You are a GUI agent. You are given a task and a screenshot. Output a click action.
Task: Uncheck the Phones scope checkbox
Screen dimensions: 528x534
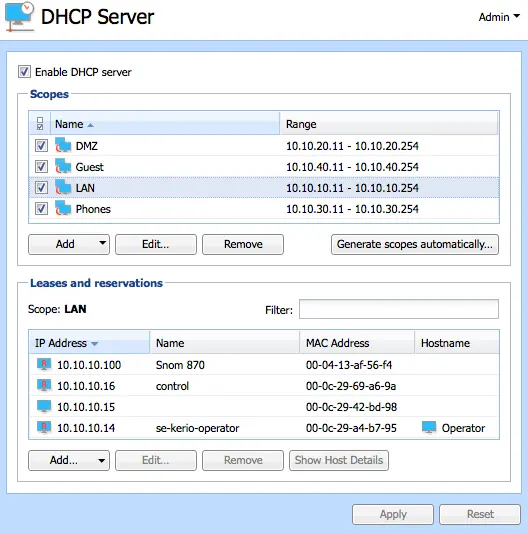click(x=41, y=208)
